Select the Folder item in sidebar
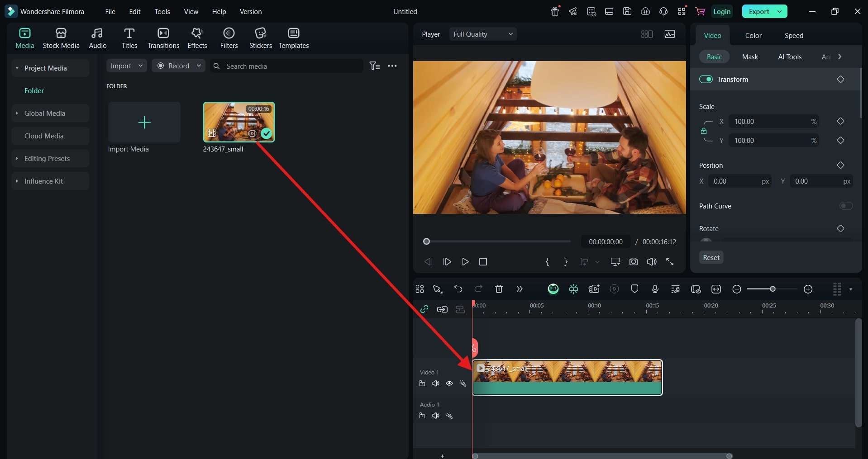 (x=34, y=90)
